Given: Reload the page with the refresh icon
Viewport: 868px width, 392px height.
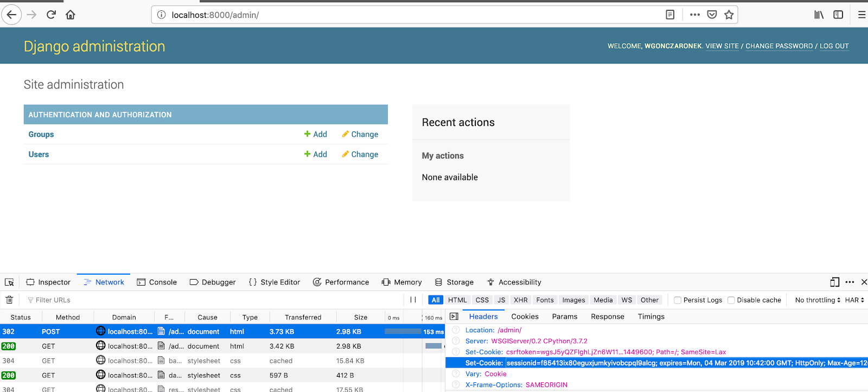Looking at the screenshot, I should click(51, 15).
